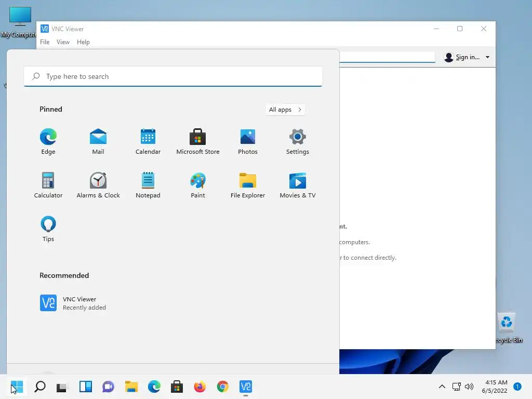
Task: Open Widgets from the taskbar
Action: tap(86, 387)
